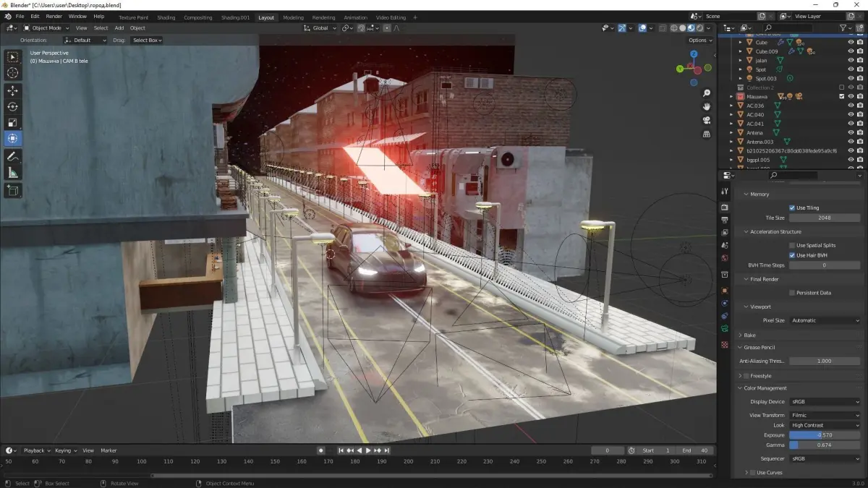Toggle camera view with the camera icon
The height and width of the screenshot is (488, 868).
pos(707,120)
